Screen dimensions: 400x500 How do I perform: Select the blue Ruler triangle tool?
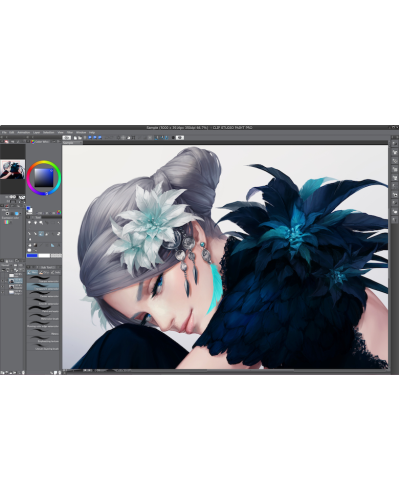[x=53, y=245]
